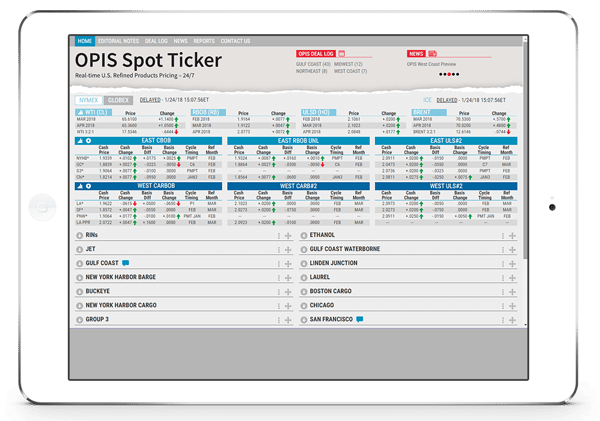Switch to the GLOBEX tab

[118, 100]
